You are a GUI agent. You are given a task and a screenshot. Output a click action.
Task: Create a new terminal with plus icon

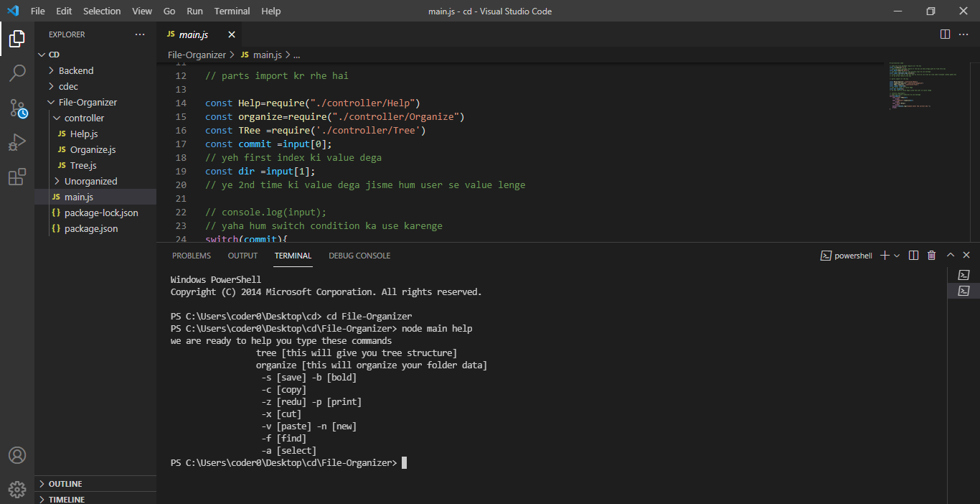[x=885, y=256]
